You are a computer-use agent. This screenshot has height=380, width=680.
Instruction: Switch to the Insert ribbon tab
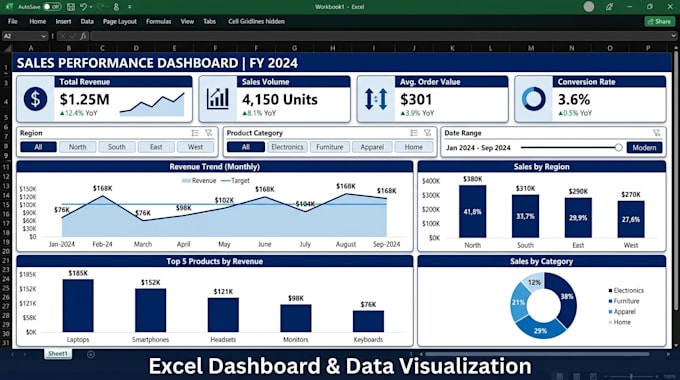tap(63, 21)
